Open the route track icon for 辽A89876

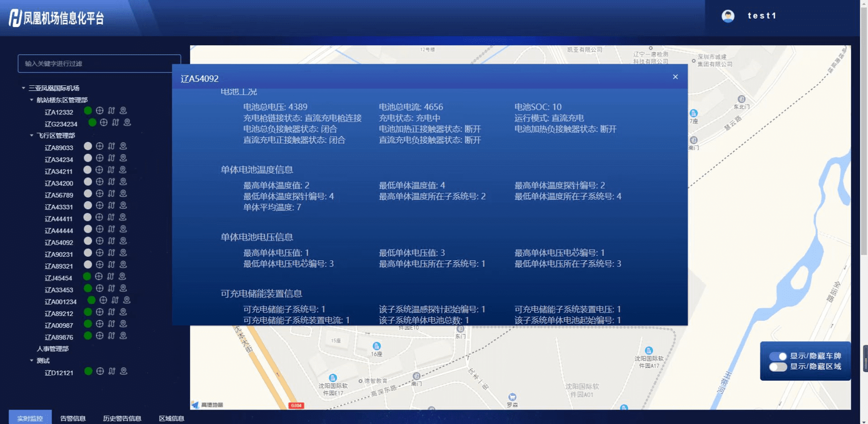click(x=111, y=336)
